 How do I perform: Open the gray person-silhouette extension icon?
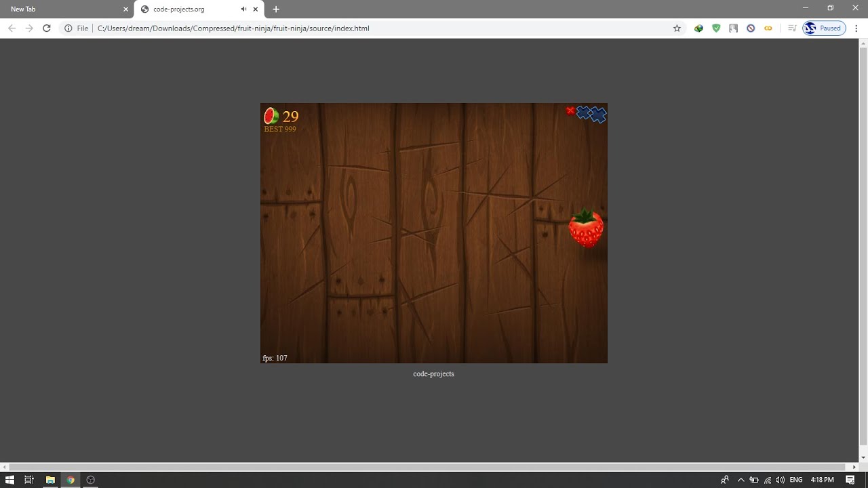[733, 28]
